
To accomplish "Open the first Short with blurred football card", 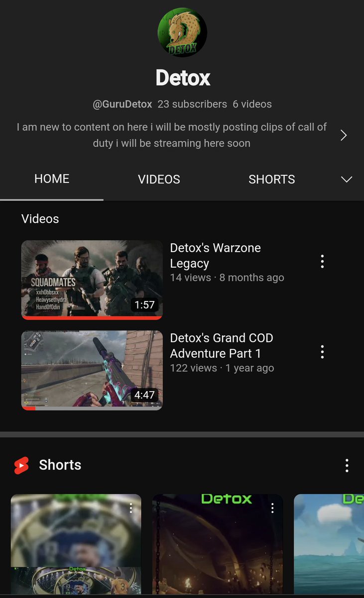I will point(76,544).
